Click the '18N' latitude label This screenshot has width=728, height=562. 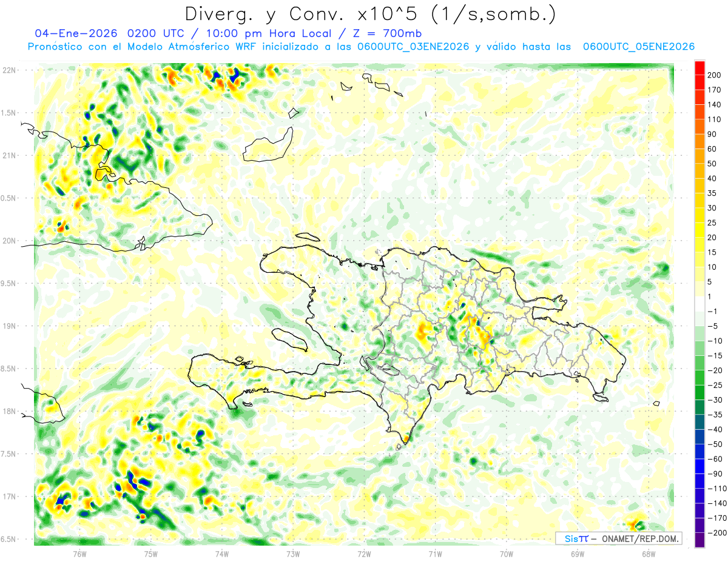pos(9,411)
